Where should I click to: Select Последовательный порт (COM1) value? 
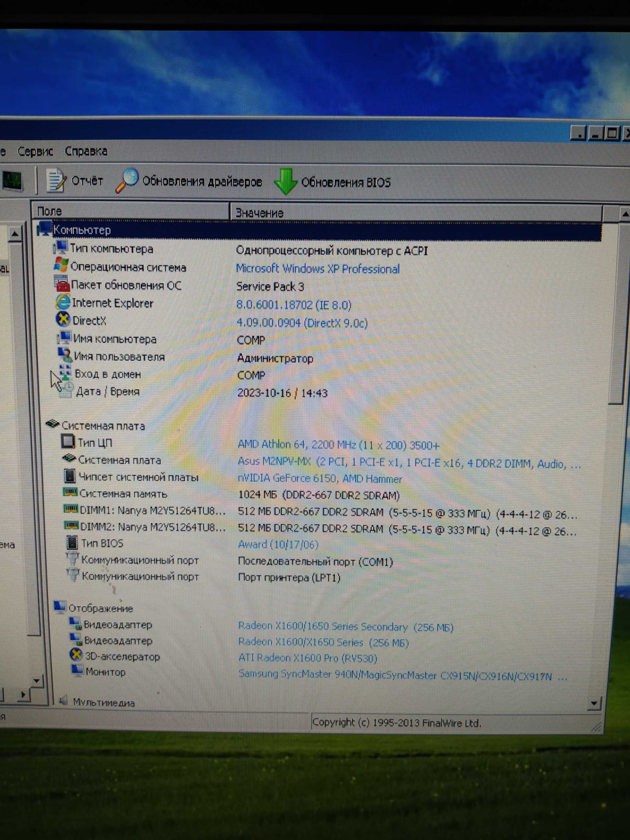pos(315,561)
